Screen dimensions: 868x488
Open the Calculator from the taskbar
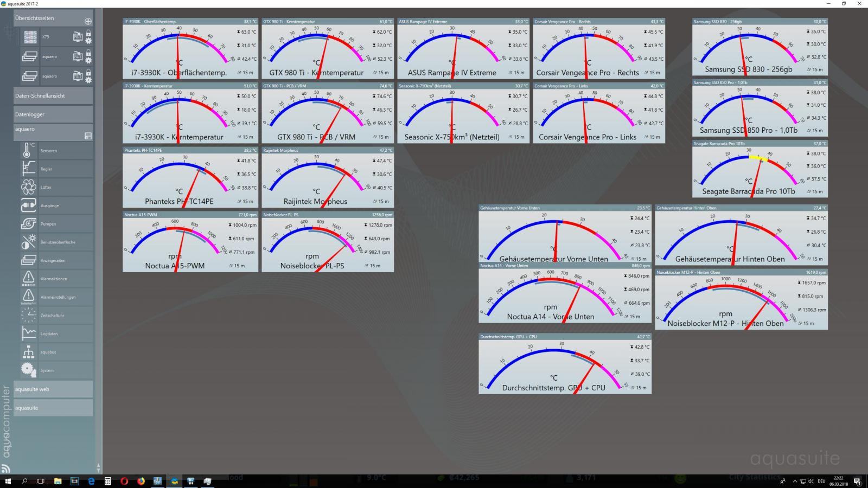(107, 481)
